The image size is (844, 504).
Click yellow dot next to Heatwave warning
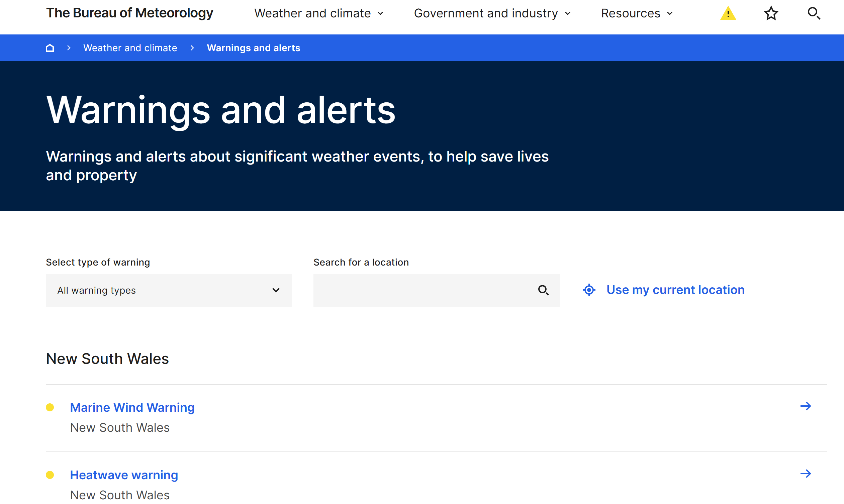(x=50, y=475)
